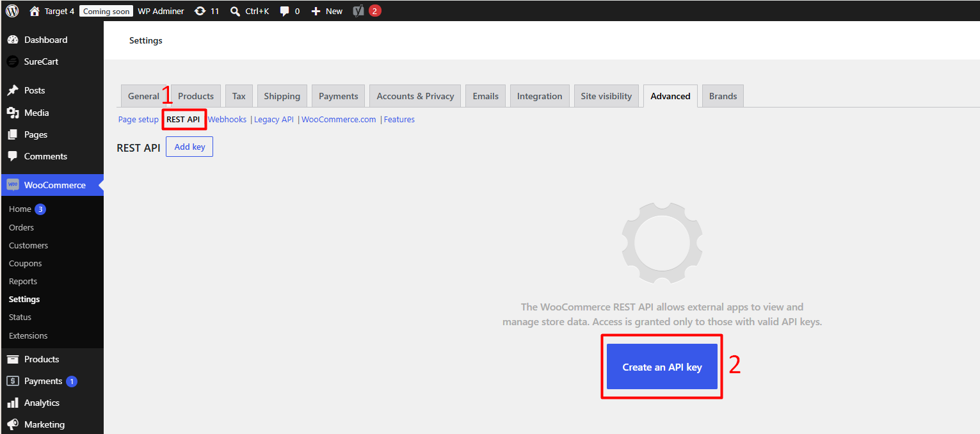This screenshot has height=434, width=980.
Task: Click the plus New icon
Action: 316,11
